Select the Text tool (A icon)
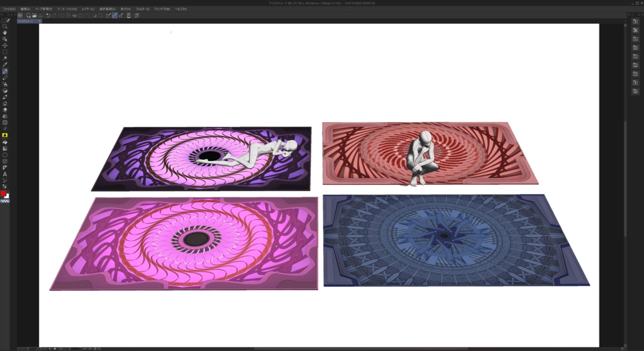 click(x=5, y=174)
